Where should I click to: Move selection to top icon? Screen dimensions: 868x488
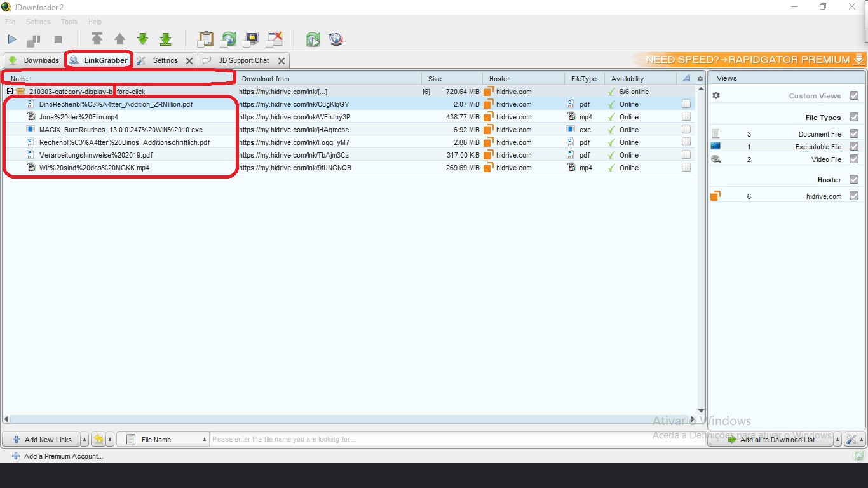coord(97,39)
